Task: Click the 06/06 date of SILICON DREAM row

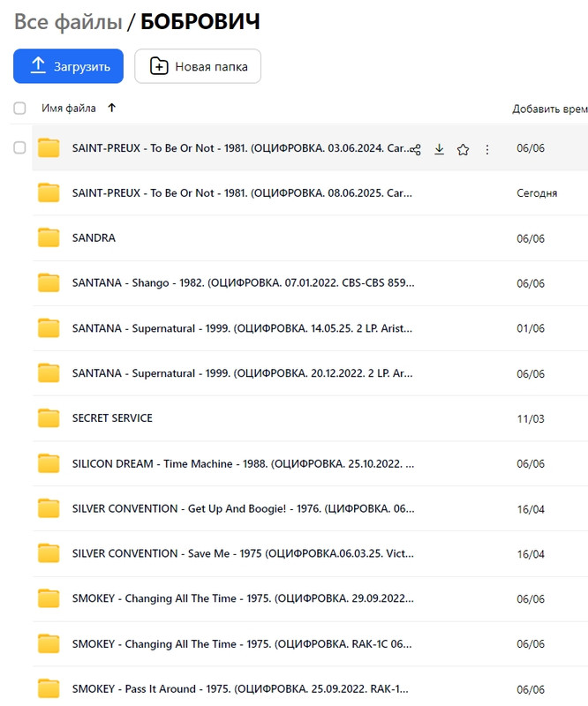Action: coord(531,464)
